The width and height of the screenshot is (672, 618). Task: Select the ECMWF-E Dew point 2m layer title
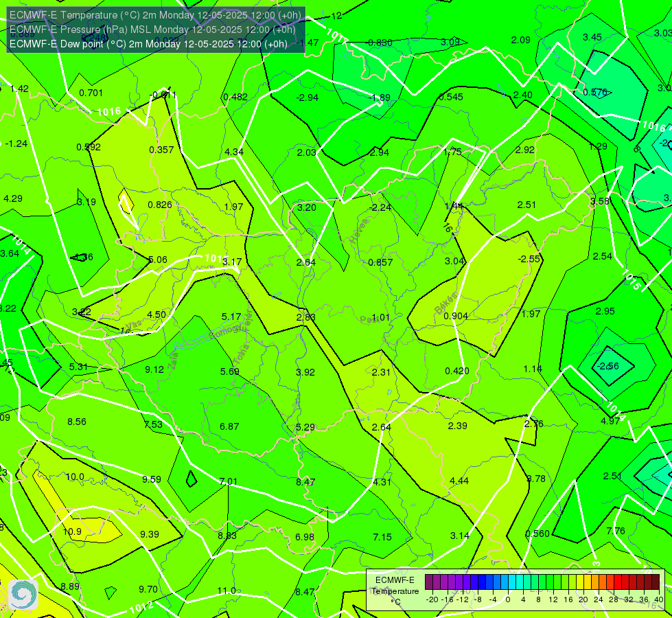coord(148,44)
